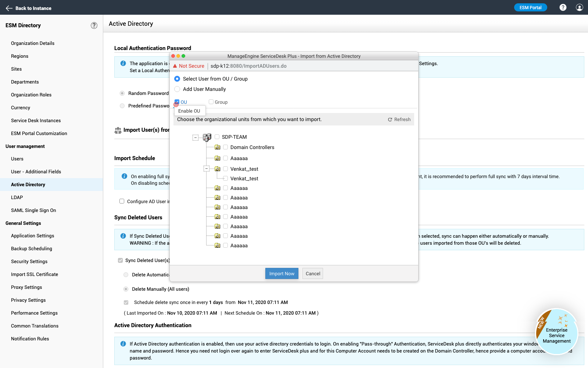Image resolution: width=588 pixels, height=368 pixels.
Task: Check the SDP-TEAM checkbox
Action: (217, 137)
